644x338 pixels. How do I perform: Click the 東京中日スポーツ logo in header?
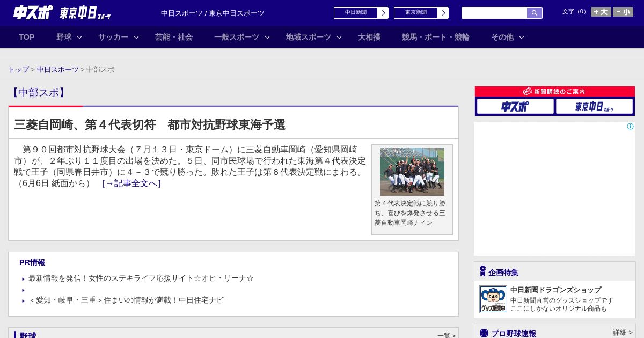click(x=85, y=13)
